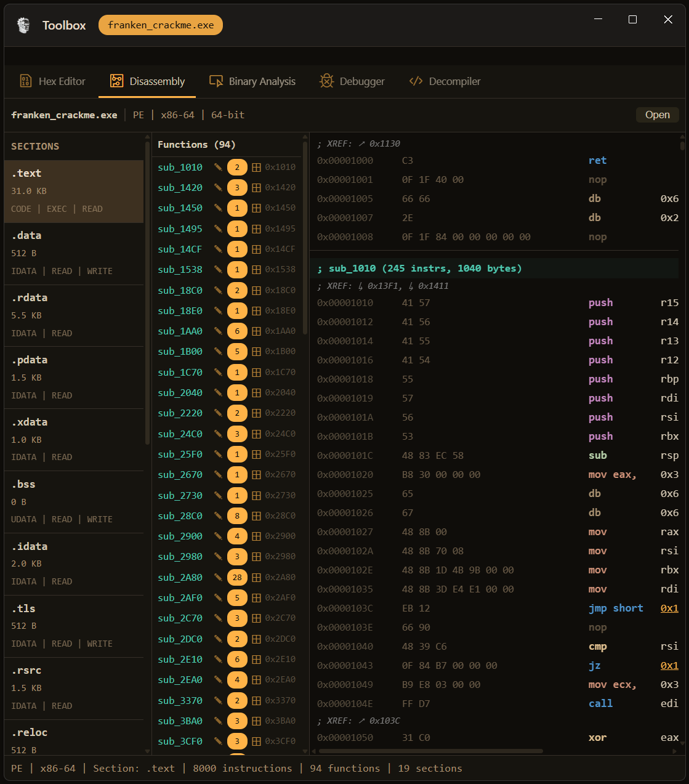Viewport: 689px width, 784px height.
Task: Click the Disassembly tab icon
Action: (116, 81)
